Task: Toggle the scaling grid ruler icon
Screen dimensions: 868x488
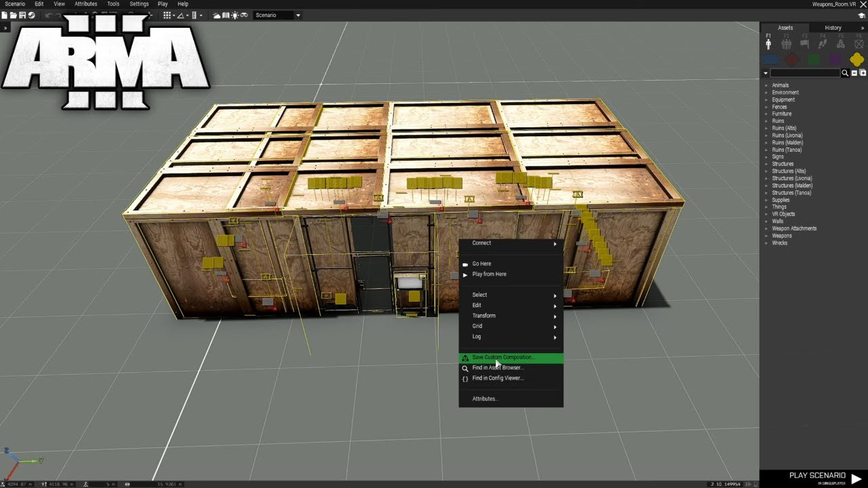Action: (x=194, y=16)
